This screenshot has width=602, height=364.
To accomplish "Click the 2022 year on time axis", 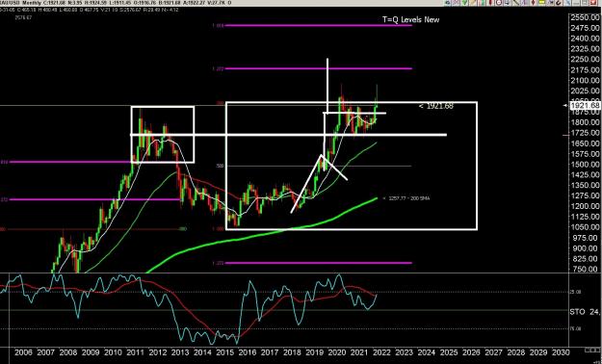I will click(381, 352).
